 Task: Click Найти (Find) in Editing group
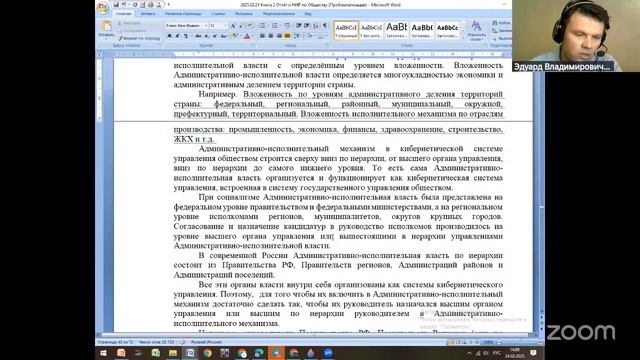(502, 23)
